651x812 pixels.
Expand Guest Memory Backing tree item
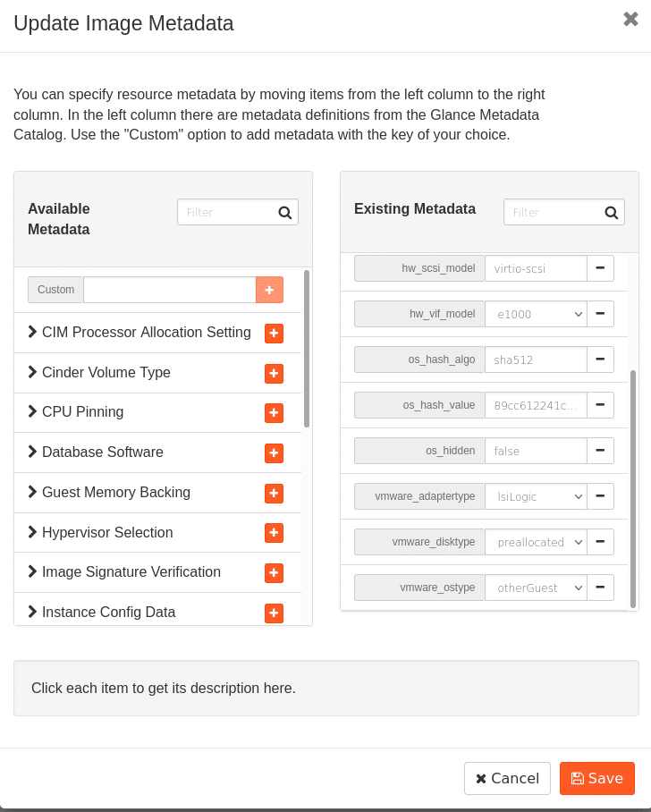(33, 492)
